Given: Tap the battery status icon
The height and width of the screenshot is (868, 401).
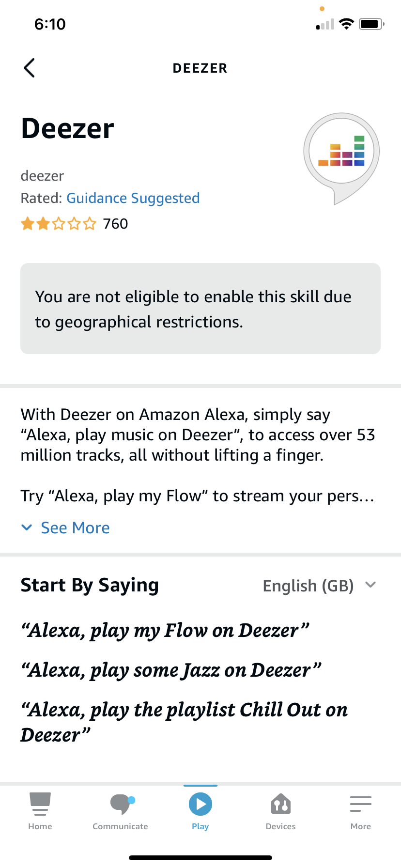Looking at the screenshot, I should pyautogui.click(x=371, y=24).
